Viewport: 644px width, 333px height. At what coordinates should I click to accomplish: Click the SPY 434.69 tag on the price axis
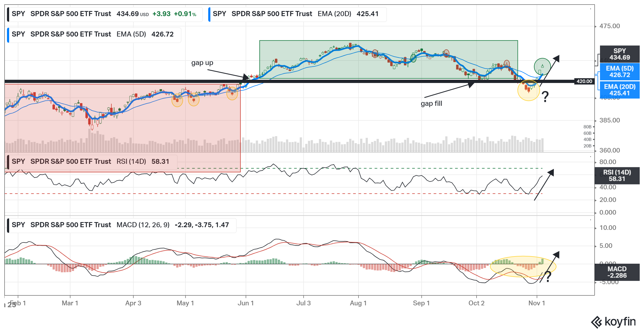pyautogui.click(x=620, y=54)
